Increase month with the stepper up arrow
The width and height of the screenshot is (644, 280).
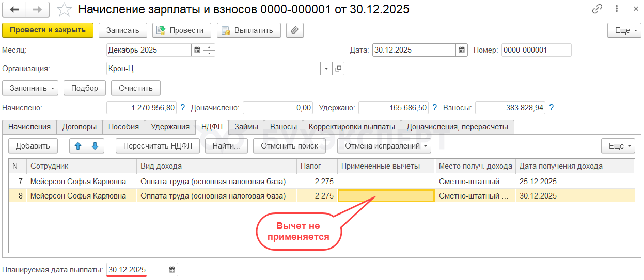209,47
